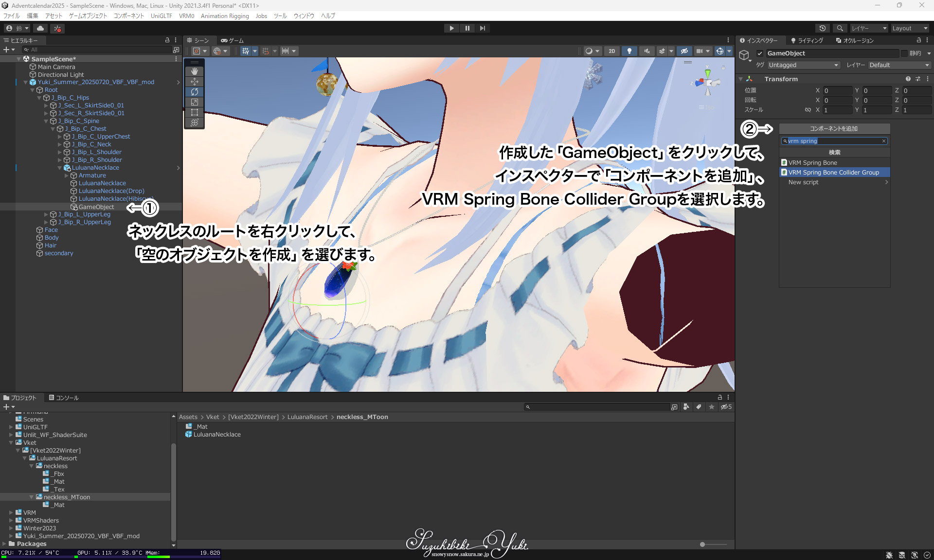Collapse the LuluanaNecklace hierarchy node

60,168
